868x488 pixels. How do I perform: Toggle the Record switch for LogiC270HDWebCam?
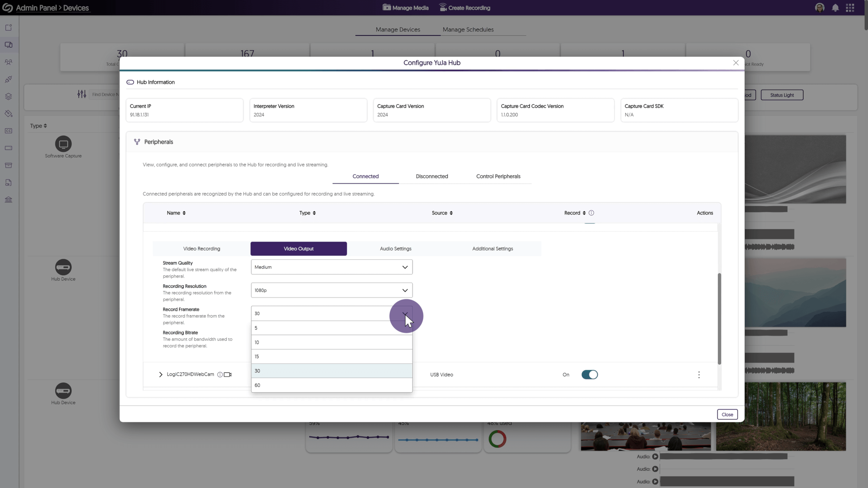[x=590, y=374]
